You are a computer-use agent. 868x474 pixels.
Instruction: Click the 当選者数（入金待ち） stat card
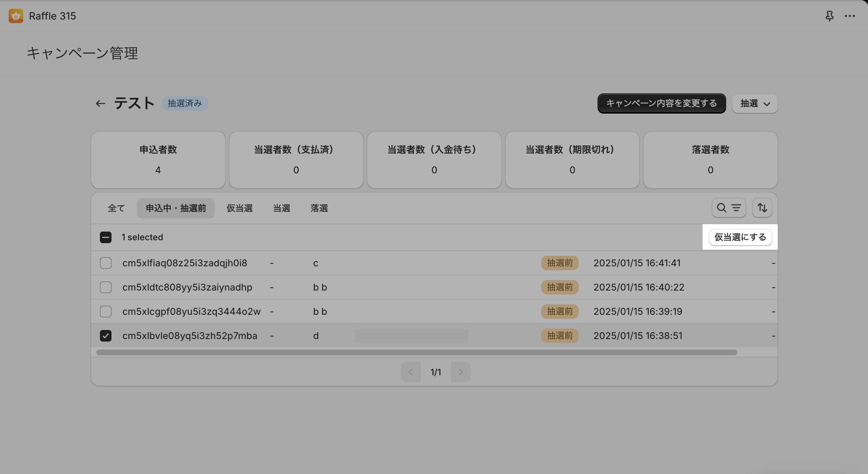[x=434, y=160]
